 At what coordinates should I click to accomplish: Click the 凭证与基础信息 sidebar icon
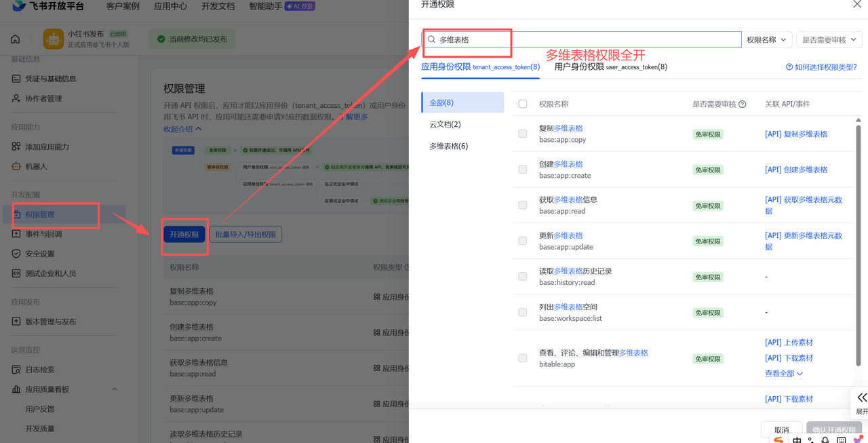(x=16, y=79)
